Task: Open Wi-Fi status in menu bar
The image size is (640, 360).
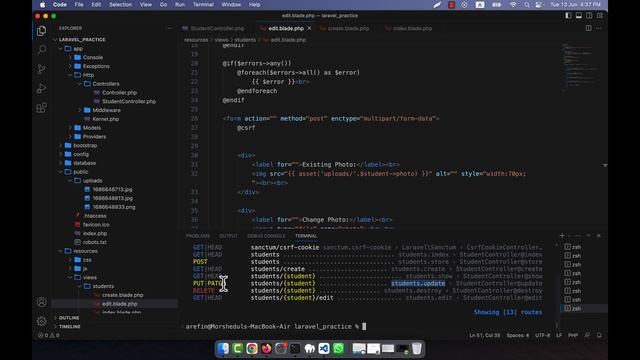Action: click(x=513, y=5)
